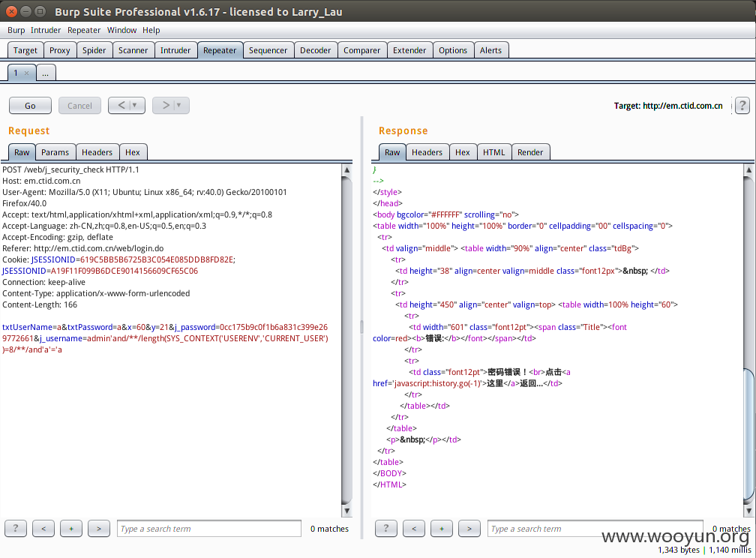Image resolution: width=756 pixels, height=558 pixels.
Task: Open response search help button
Action: 385,529
